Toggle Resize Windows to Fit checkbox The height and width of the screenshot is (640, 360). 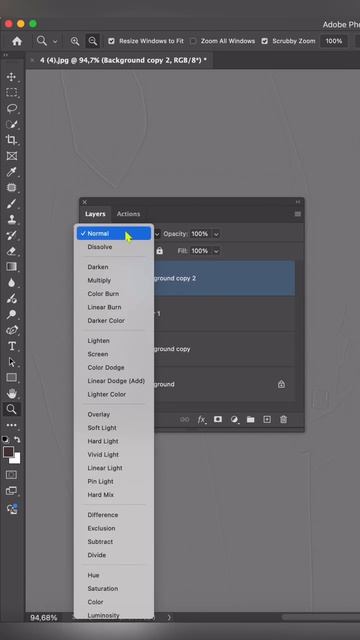coord(111,41)
